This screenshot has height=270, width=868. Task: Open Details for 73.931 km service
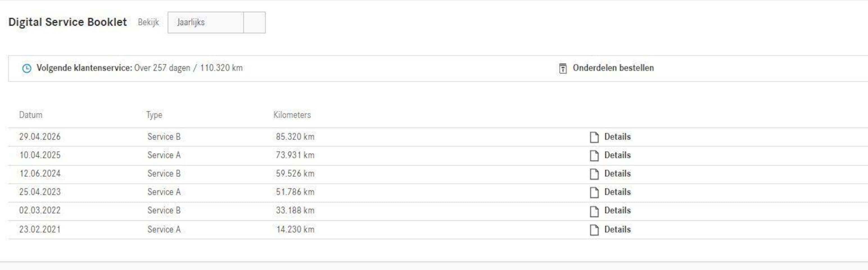coord(617,155)
